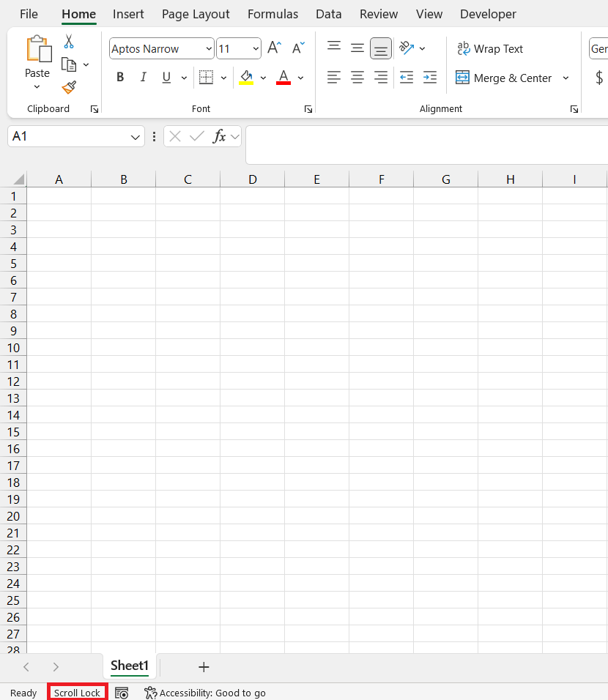608x700 pixels.
Task: Align text right
Action: tap(381, 77)
